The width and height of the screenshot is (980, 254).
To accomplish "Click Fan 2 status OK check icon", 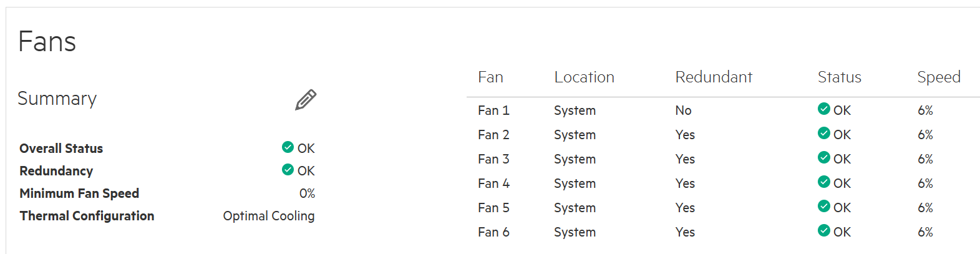I will pos(824,133).
